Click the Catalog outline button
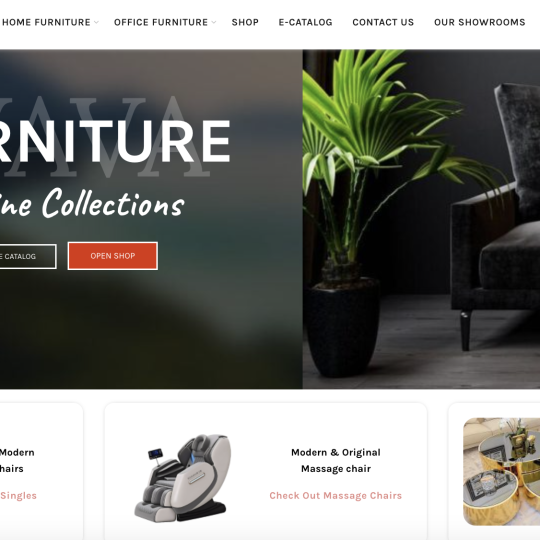 click(28, 257)
